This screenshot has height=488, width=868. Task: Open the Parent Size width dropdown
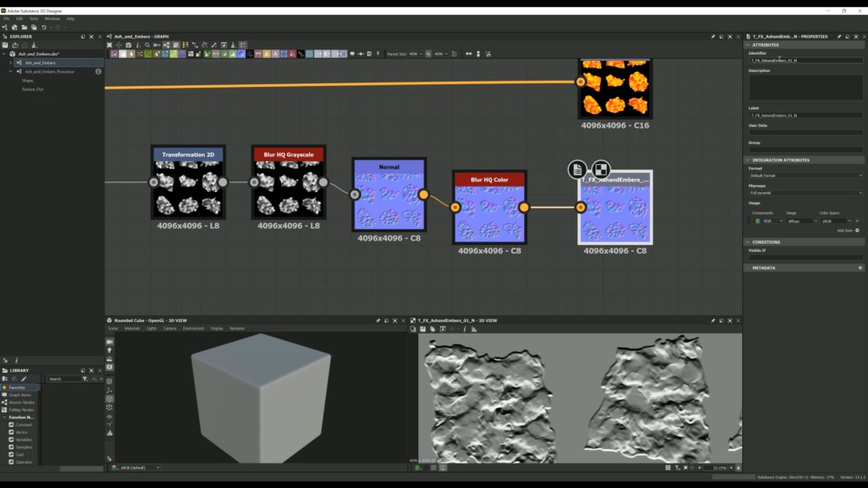(416, 55)
